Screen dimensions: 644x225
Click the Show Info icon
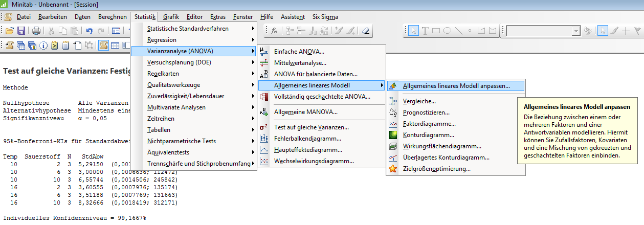click(43, 45)
